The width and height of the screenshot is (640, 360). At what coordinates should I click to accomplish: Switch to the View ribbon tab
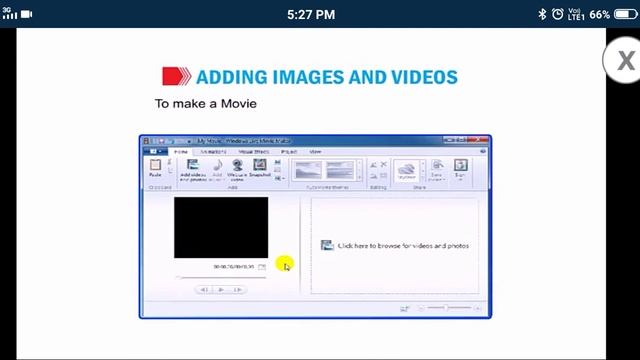315,152
